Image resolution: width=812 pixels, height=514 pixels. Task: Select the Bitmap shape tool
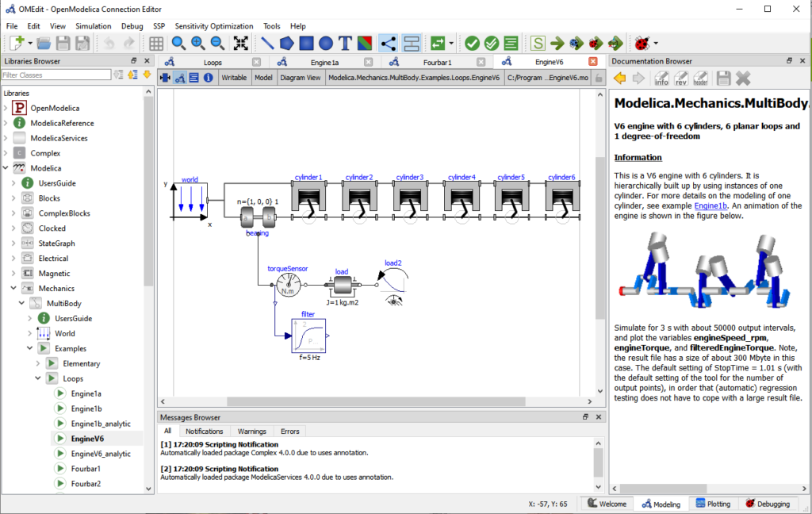(365, 44)
